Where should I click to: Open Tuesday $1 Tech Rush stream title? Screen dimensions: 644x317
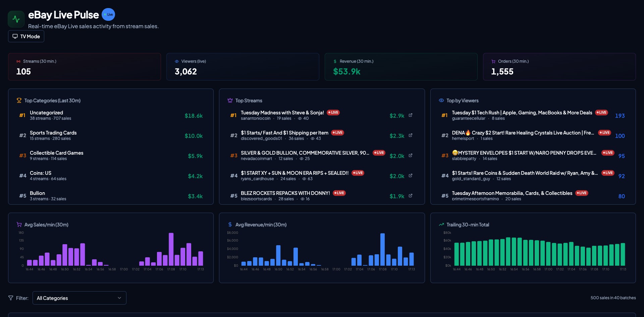click(522, 113)
